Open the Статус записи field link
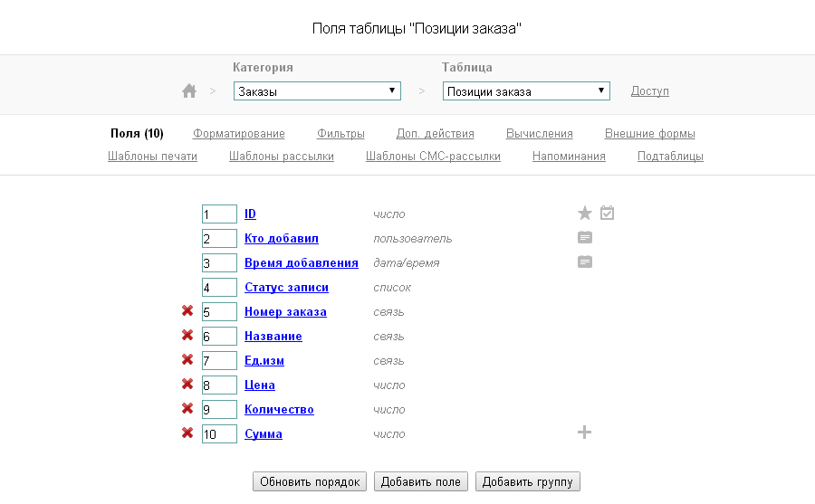The image size is (815, 504). (286, 287)
